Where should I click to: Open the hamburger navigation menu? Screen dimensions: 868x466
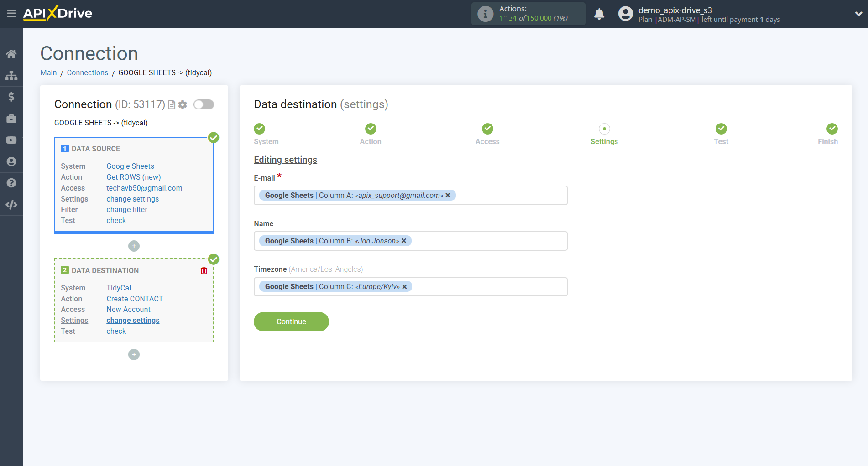pyautogui.click(x=11, y=13)
